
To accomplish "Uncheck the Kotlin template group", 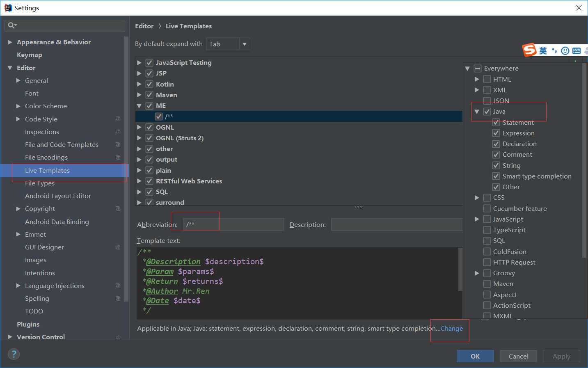I will click(x=149, y=84).
